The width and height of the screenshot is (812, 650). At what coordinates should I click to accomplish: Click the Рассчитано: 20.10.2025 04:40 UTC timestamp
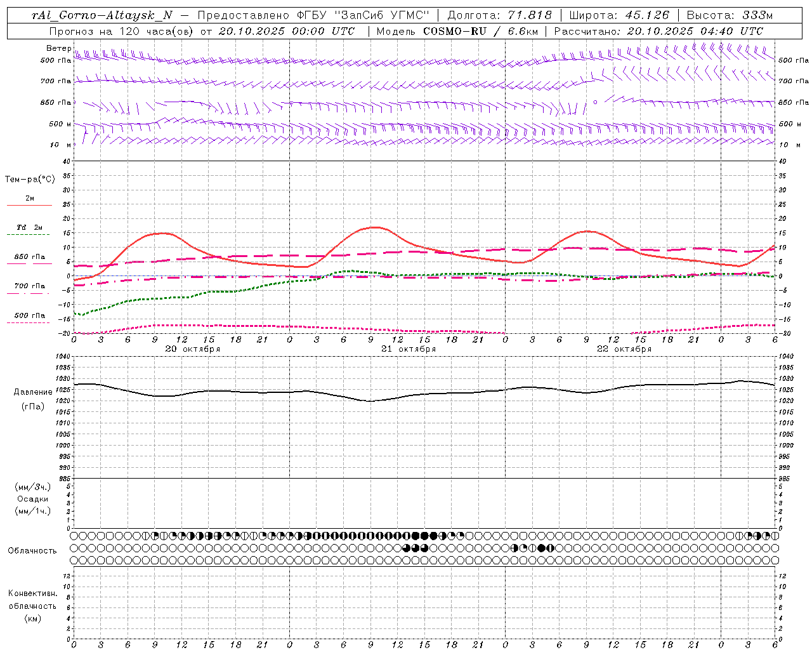[x=658, y=31]
